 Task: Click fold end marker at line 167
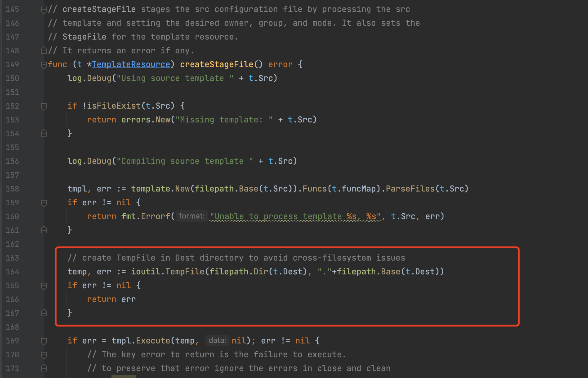tap(44, 313)
